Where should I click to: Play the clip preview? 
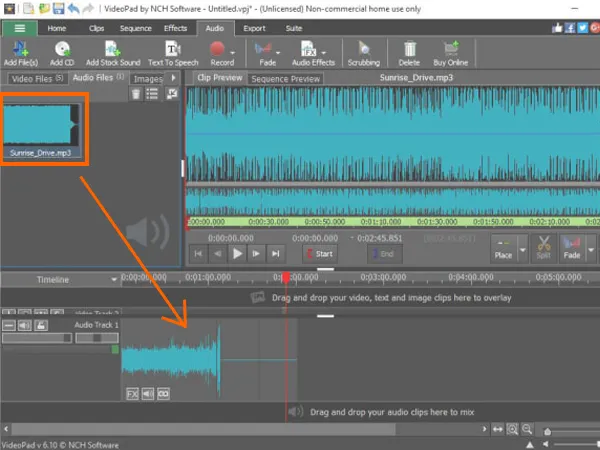(x=237, y=253)
